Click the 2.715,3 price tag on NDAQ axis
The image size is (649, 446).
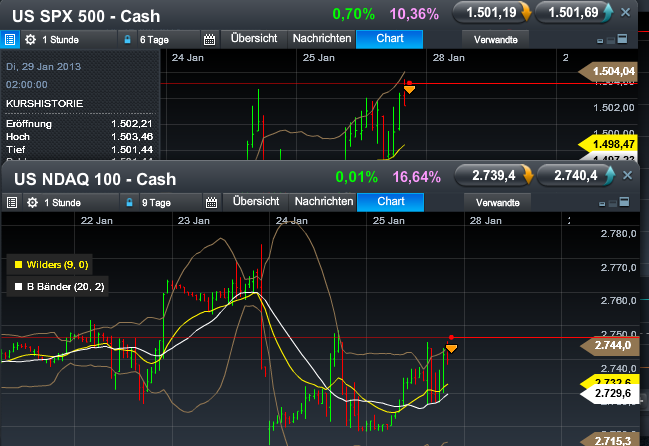[x=609, y=440]
